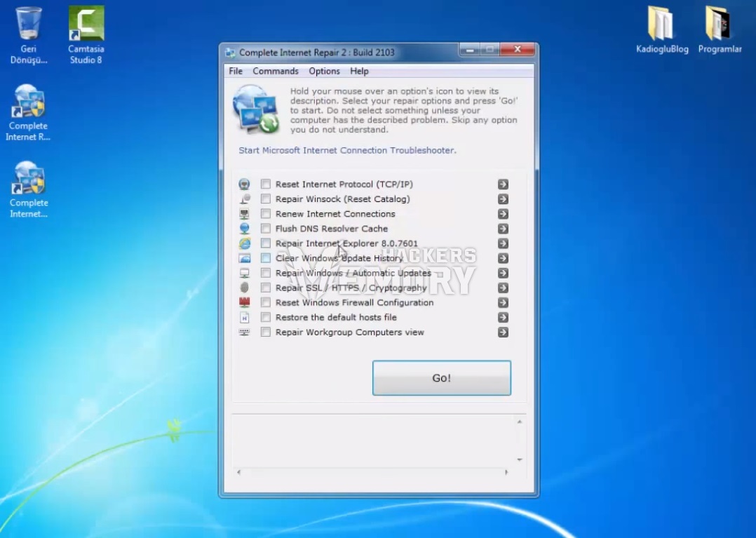Open the Commands menu
The width and height of the screenshot is (756, 538).
(276, 71)
